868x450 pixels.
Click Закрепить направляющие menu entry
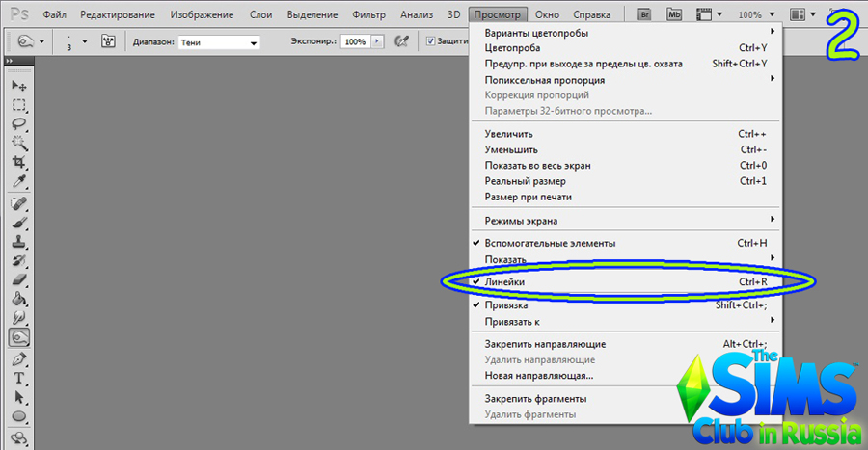pos(545,344)
